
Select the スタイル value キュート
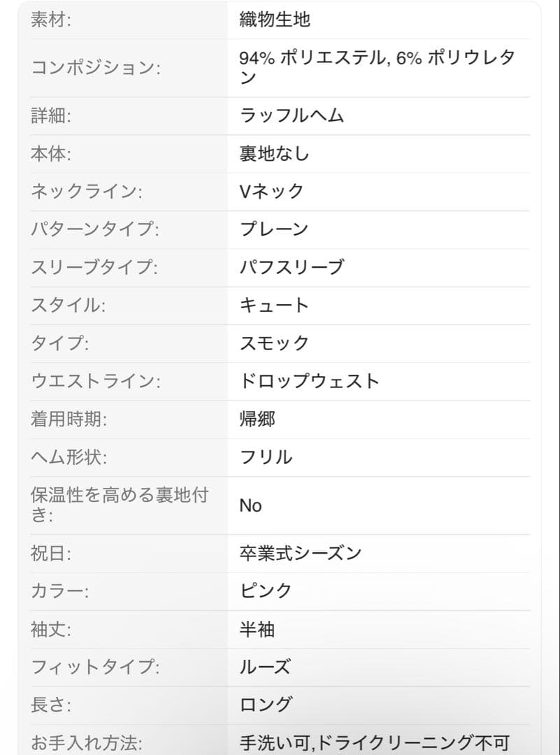click(x=274, y=305)
